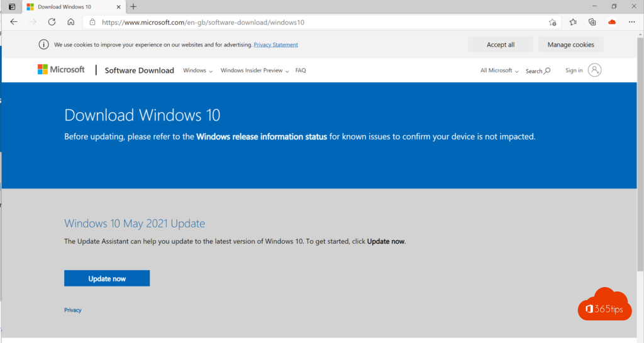
Task: Go back with the browser back arrow
Action: 14,22
